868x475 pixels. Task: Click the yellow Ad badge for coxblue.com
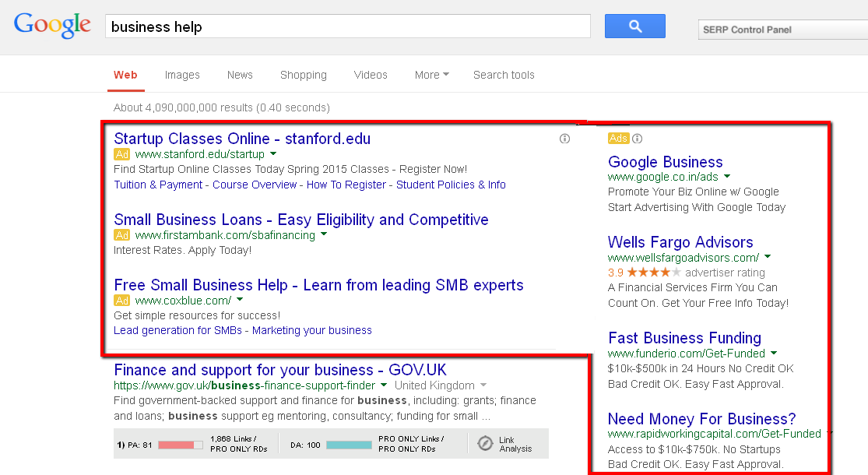[121, 301]
